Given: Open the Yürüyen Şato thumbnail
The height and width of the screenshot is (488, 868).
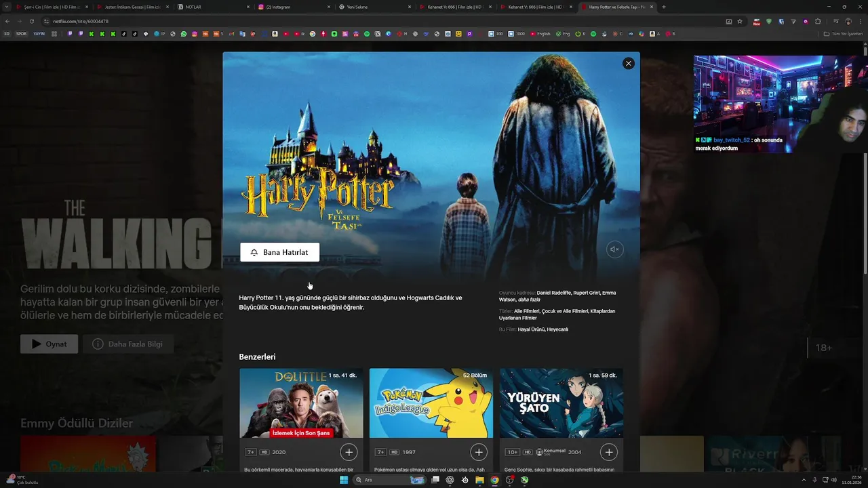Looking at the screenshot, I should pos(561,403).
